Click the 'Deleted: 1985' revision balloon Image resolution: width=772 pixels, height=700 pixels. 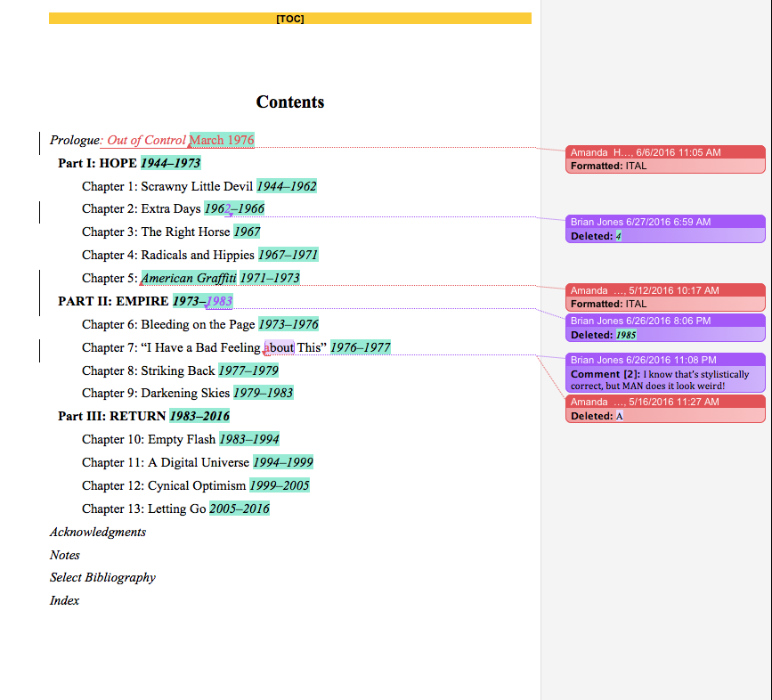coord(665,328)
